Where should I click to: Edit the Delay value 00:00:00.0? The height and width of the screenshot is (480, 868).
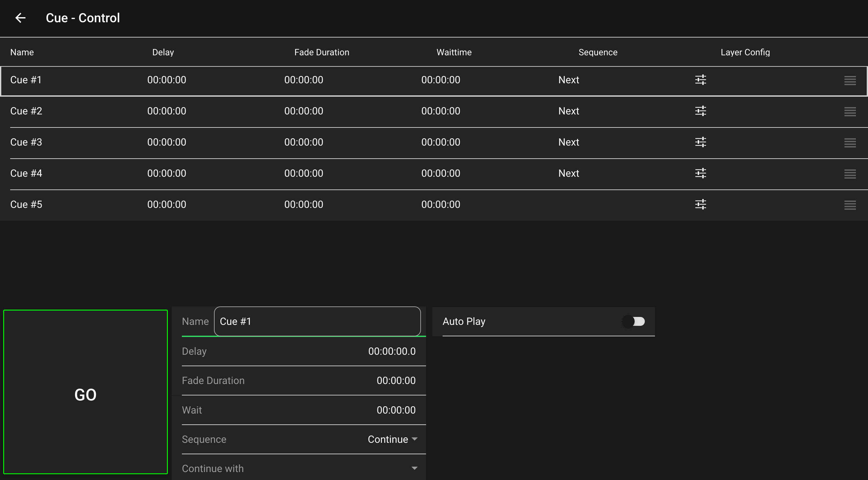point(391,351)
